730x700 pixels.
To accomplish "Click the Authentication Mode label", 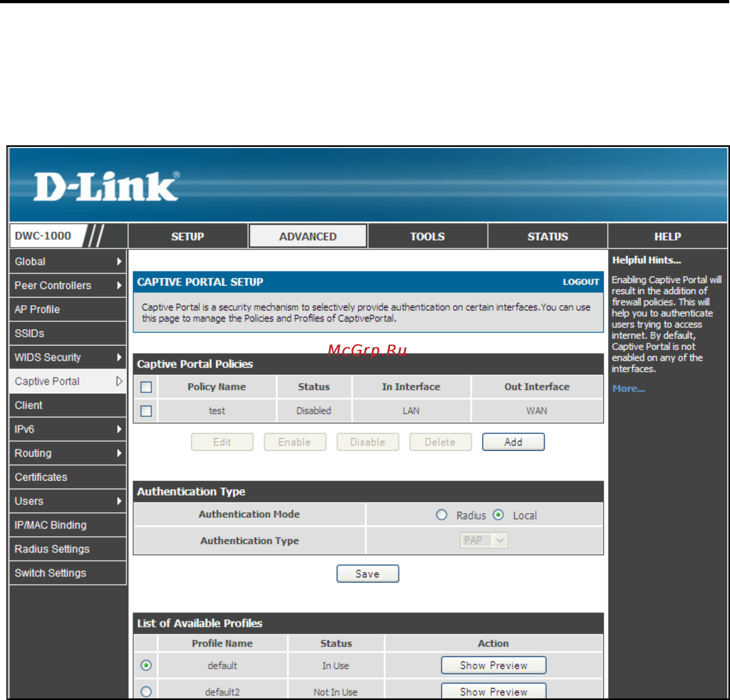I will pos(249,514).
